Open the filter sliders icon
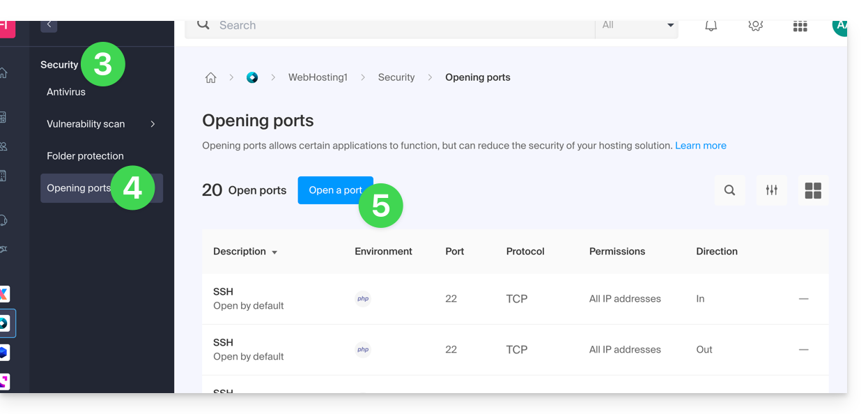This screenshot has width=868, height=414. click(771, 190)
